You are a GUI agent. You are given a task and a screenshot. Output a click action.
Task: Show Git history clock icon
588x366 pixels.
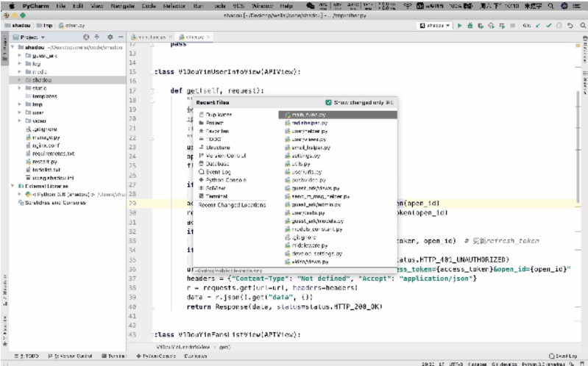tap(559, 26)
